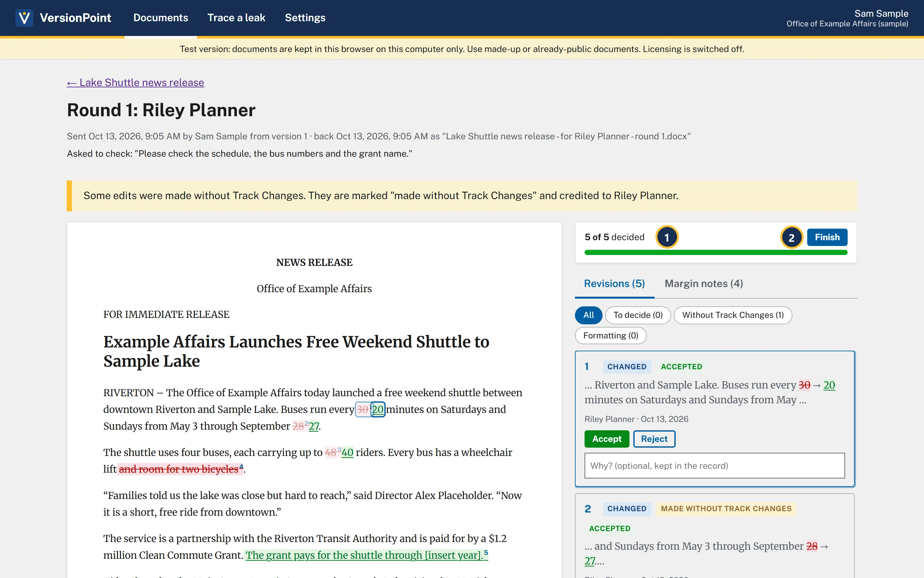Select inserted '20' in the document text
Screen dimensions: 924x578
tap(378, 409)
